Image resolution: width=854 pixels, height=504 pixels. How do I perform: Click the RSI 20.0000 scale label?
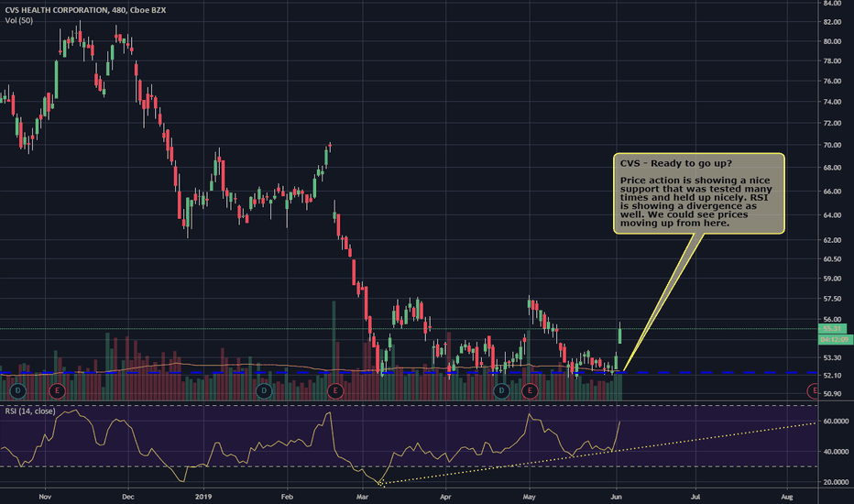[x=836, y=482]
